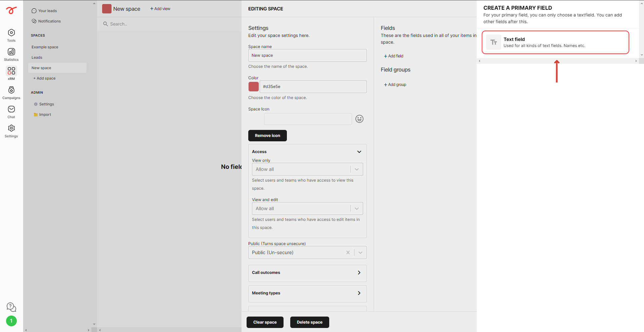Click + Add group
This screenshot has width=644, height=332.
(395, 85)
